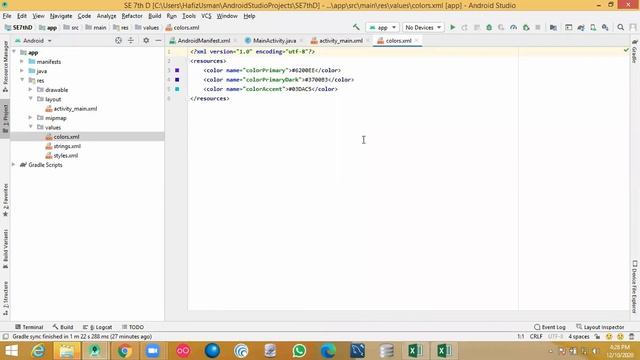The image size is (640, 360).
Task: Click the Collapse All icon in Project panel
Action: (131, 40)
